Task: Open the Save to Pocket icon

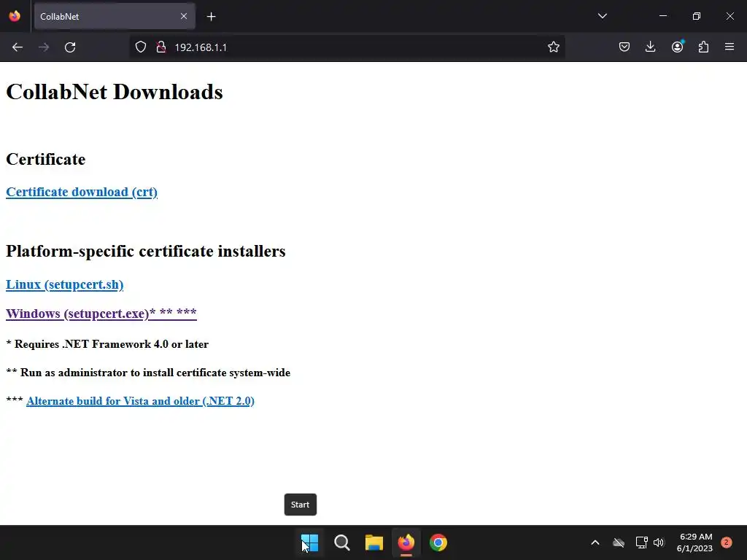Action: pyautogui.click(x=624, y=47)
